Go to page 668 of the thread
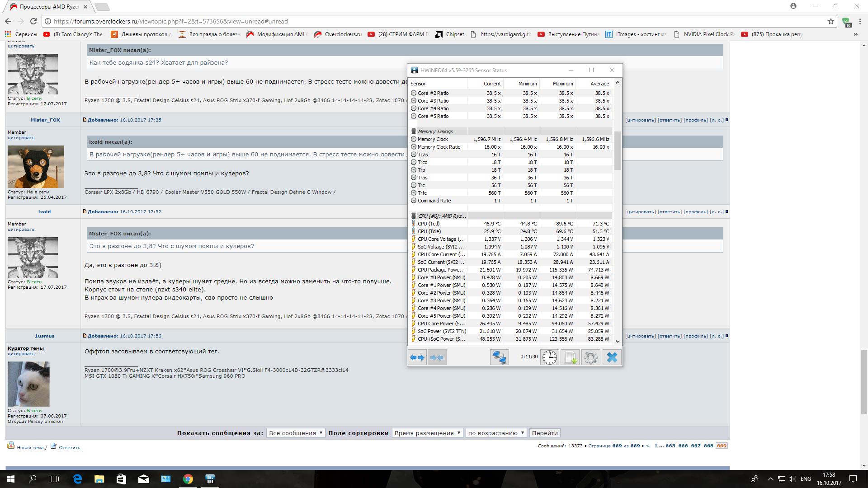Viewport: 868px width, 488px height. tap(708, 446)
